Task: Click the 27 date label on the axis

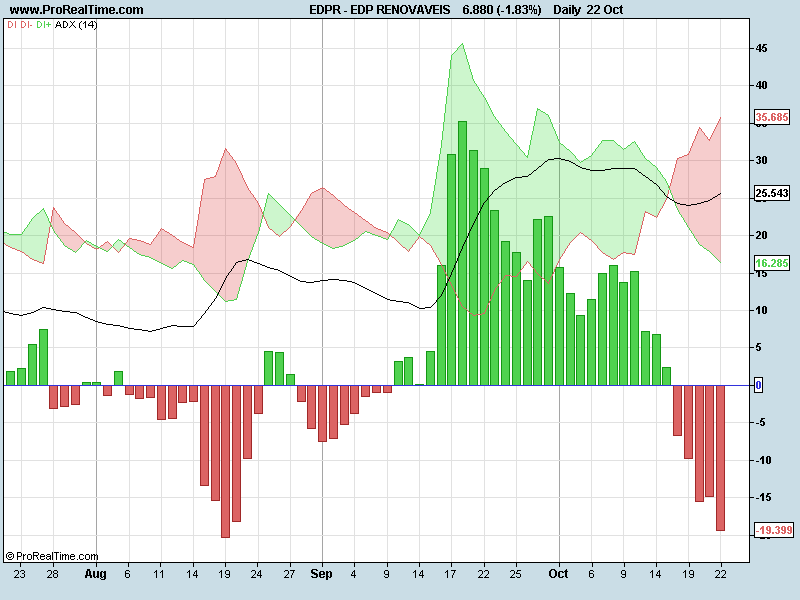Action: [289, 574]
